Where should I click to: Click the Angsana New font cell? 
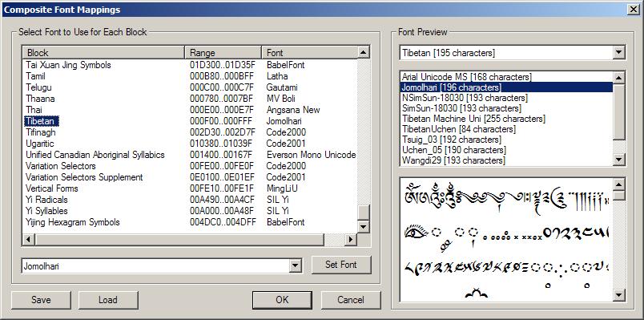pos(293,110)
